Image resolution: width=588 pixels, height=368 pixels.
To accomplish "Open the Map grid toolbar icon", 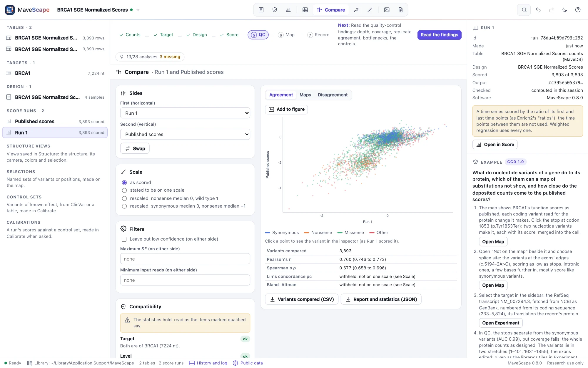I will 305,10.
